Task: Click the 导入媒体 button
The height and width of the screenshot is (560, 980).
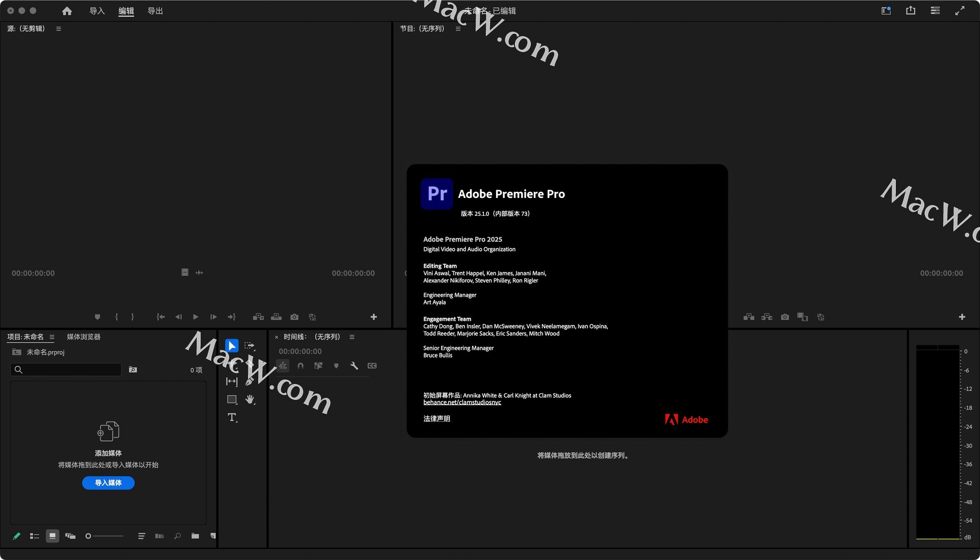Action: coord(108,482)
